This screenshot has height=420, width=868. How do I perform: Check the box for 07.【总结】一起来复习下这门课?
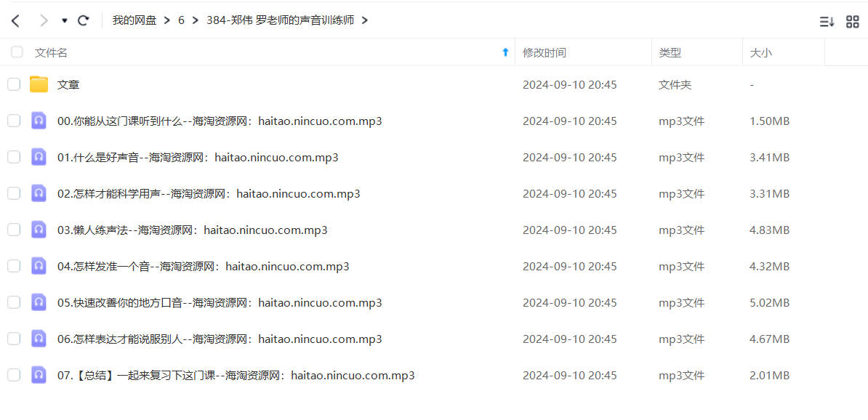[14, 375]
